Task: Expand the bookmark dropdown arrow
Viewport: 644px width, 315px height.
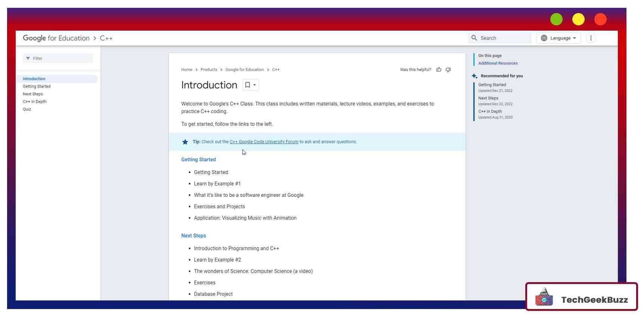Action: pos(255,85)
